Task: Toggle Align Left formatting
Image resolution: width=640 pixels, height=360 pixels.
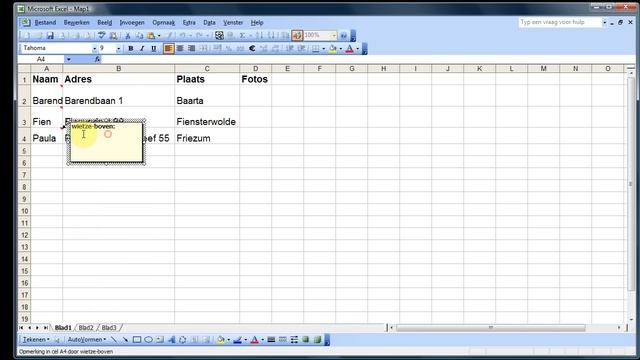Action: point(168,49)
